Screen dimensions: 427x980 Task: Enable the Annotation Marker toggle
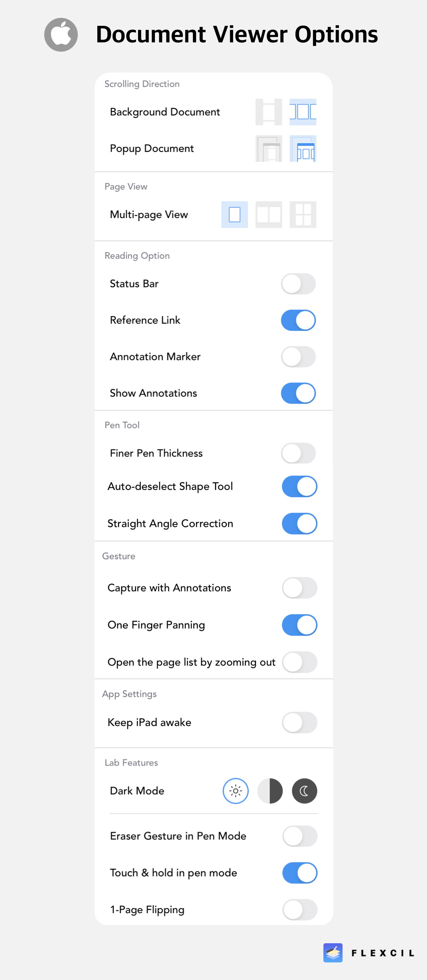point(299,357)
